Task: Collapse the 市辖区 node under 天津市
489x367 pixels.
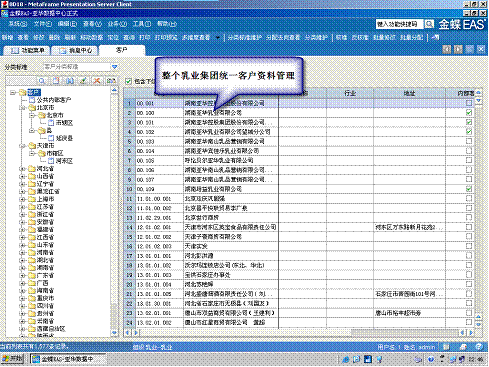Action: click(x=32, y=153)
